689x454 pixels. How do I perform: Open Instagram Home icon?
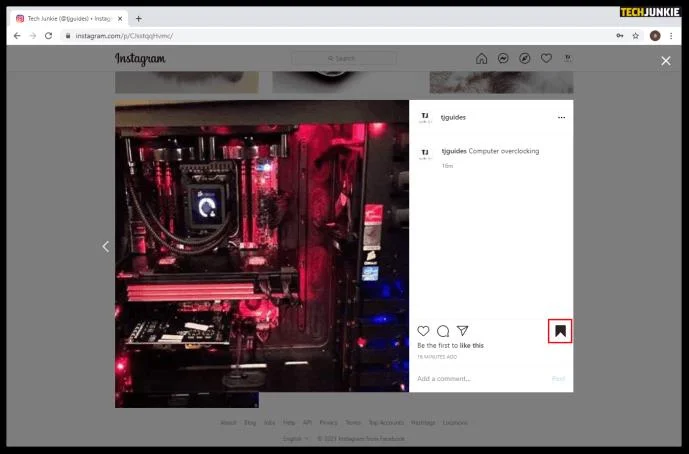[482, 58]
